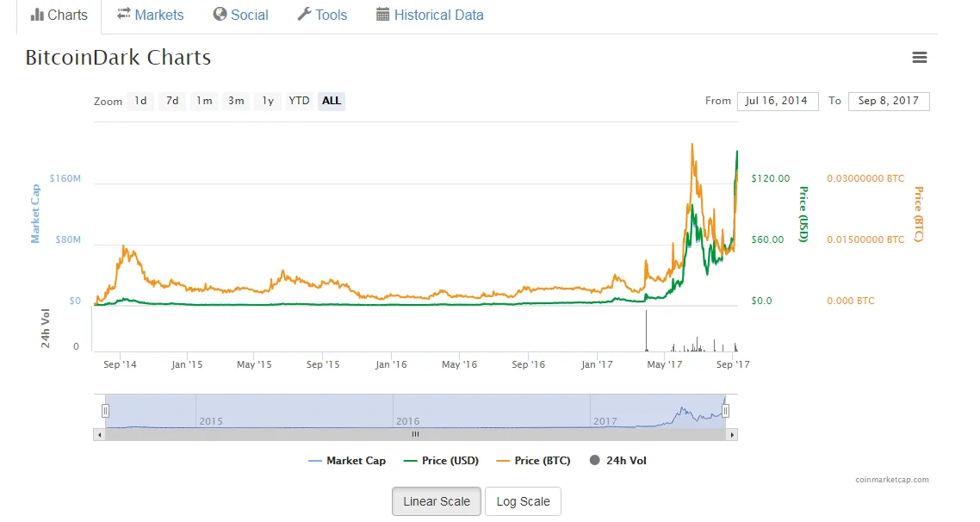Click the vertical Price (BTC) axis title

[919, 214]
